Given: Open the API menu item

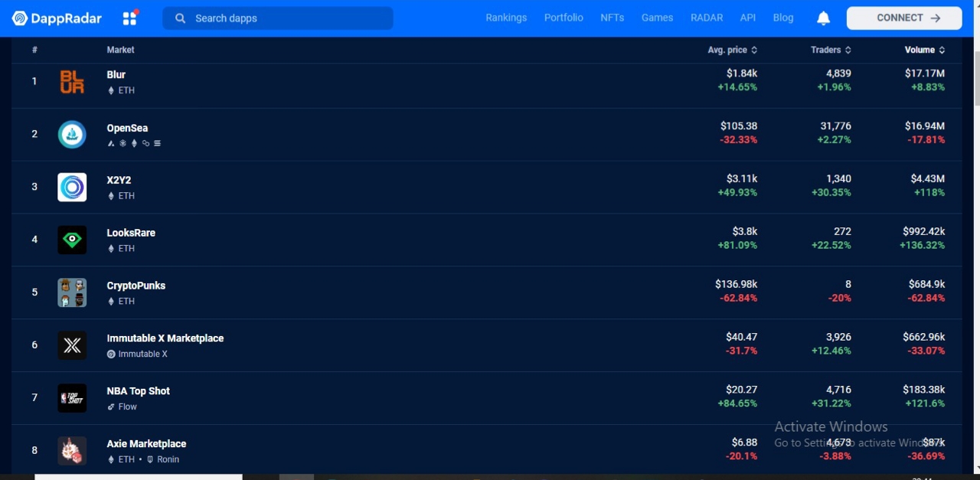Looking at the screenshot, I should 748,18.
